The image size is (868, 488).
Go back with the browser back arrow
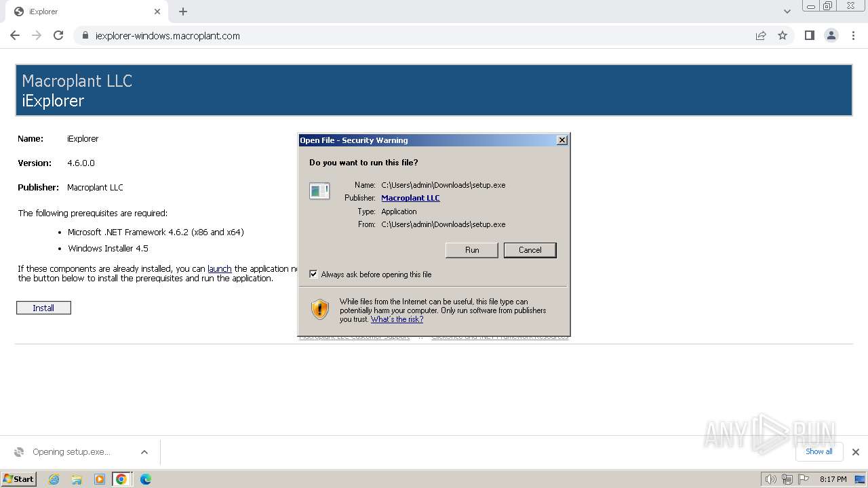click(x=15, y=35)
